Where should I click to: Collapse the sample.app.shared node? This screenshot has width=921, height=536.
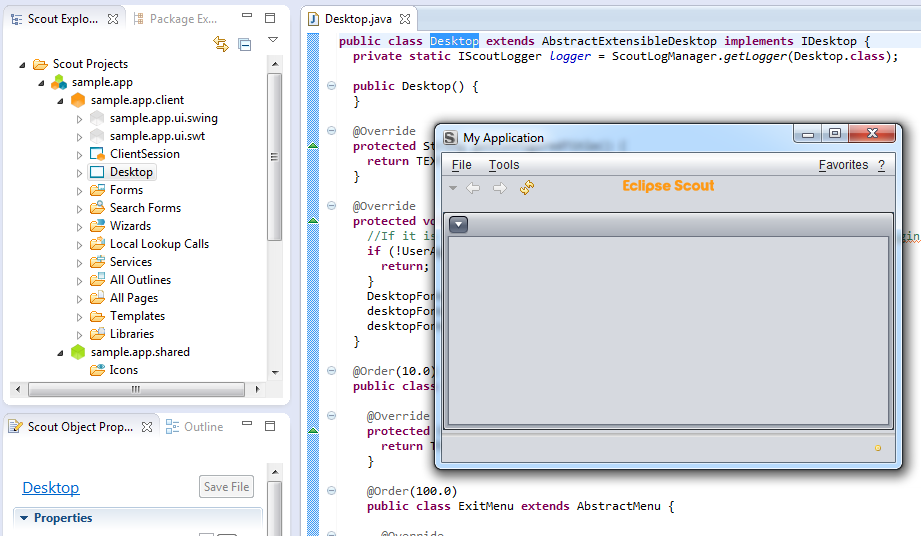[x=60, y=353]
